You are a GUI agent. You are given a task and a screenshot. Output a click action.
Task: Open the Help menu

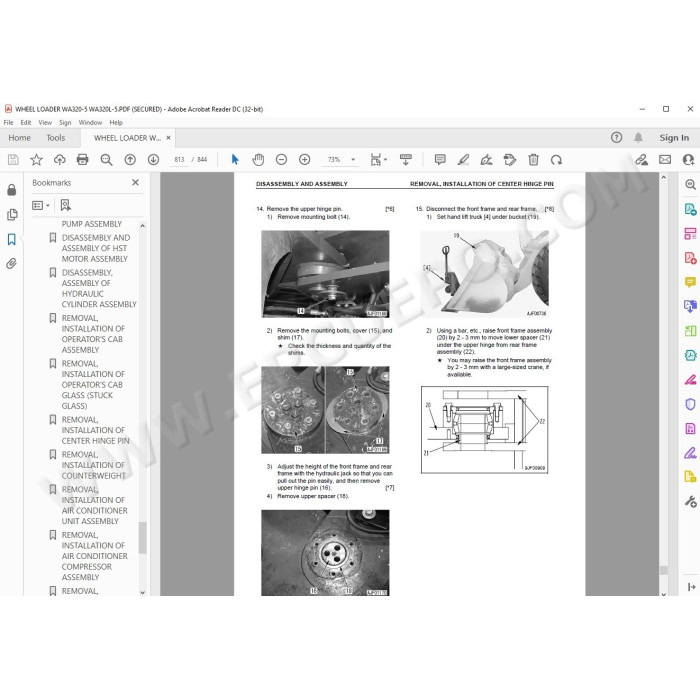[x=116, y=122]
